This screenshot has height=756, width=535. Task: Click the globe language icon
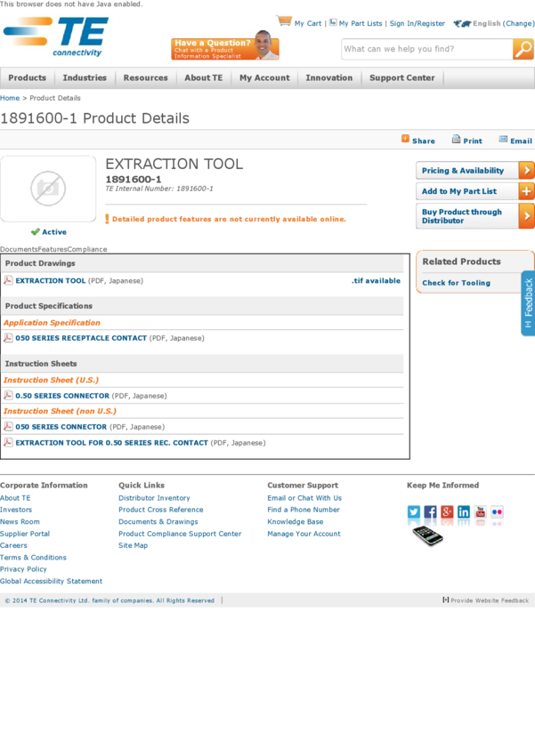tap(462, 23)
